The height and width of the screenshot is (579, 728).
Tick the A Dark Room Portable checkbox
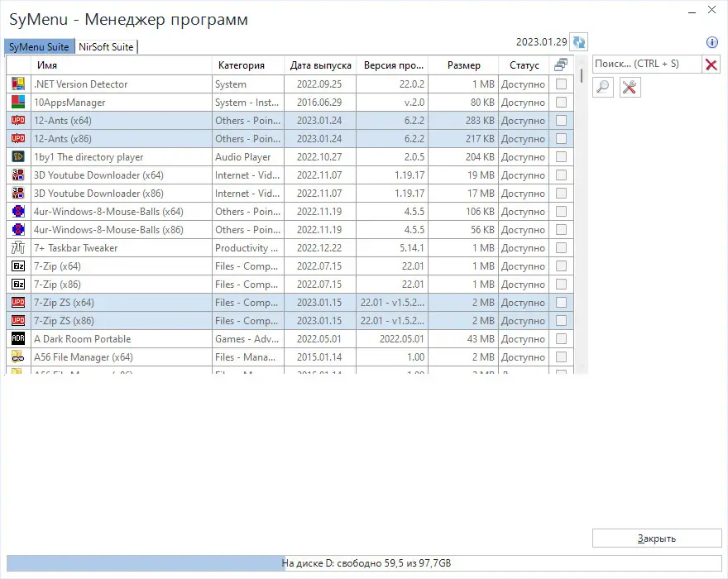561,338
